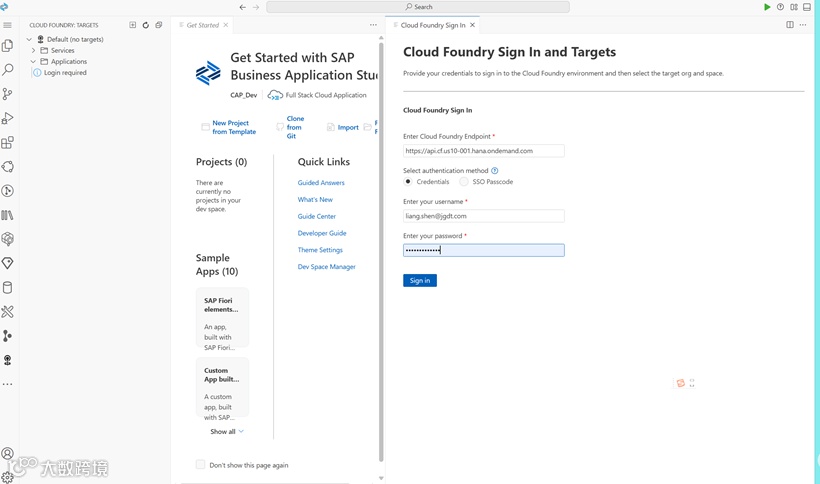Open the Manage gear icon
This screenshot has width=820, height=484.
[x=8, y=477]
